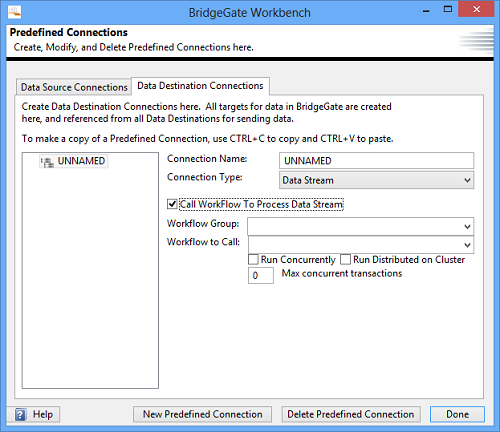Enable Run Distributed on Cluster checkbox
500x432 pixels.
pos(345,259)
